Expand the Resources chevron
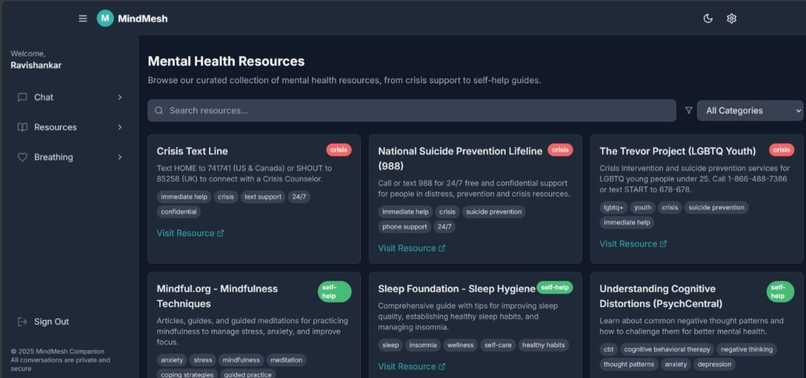 pyautogui.click(x=119, y=127)
